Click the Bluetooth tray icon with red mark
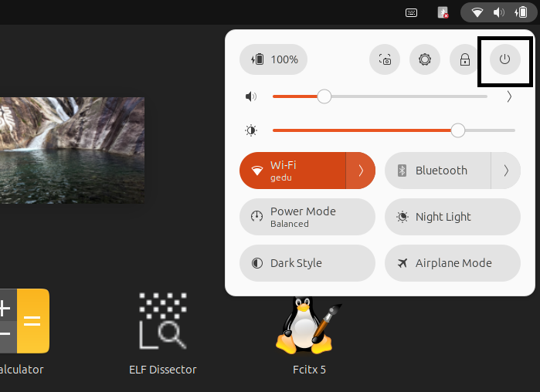The height and width of the screenshot is (392, 540). point(443,12)
